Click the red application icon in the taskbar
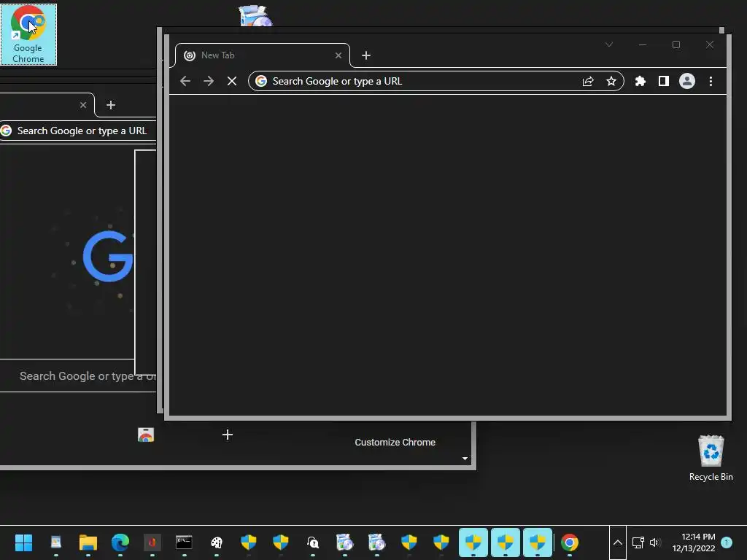The image size is (747, 560). pos(152,542)
